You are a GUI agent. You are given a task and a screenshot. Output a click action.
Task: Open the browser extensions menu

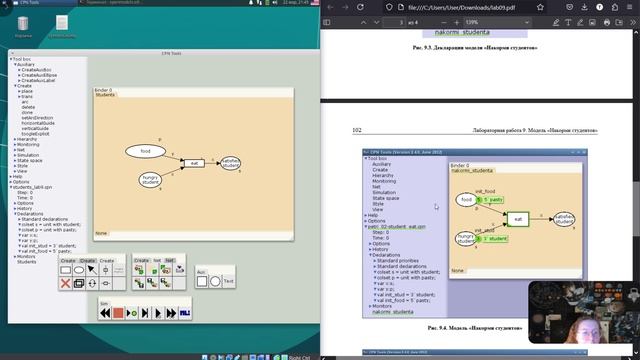(x=615, y=7)
